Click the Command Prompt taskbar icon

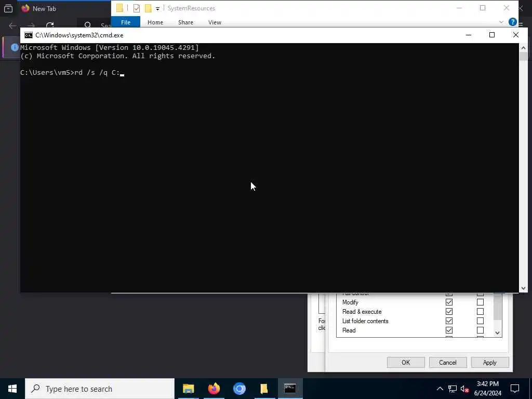(x=290, y=389)
